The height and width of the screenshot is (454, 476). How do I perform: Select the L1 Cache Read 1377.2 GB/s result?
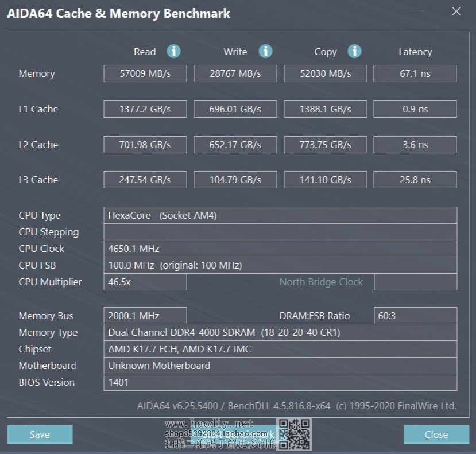pos(145,109)
